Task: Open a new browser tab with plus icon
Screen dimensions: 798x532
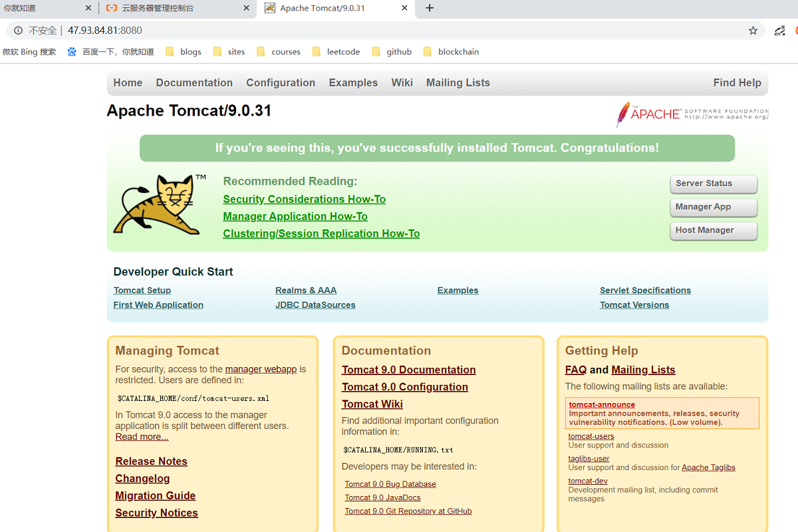Action: (430, 8)
